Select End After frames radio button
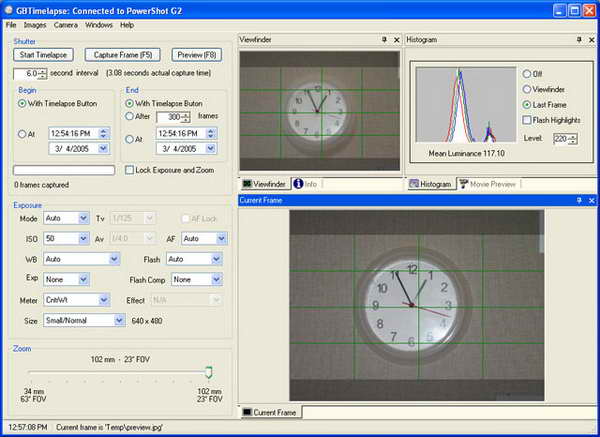 point(130,117)
